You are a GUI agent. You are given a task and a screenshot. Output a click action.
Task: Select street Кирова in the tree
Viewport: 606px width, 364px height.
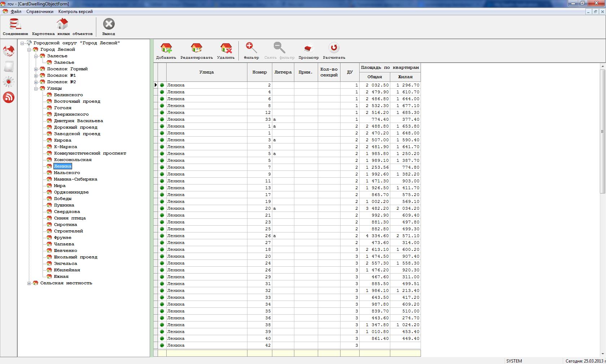(63, 140)
